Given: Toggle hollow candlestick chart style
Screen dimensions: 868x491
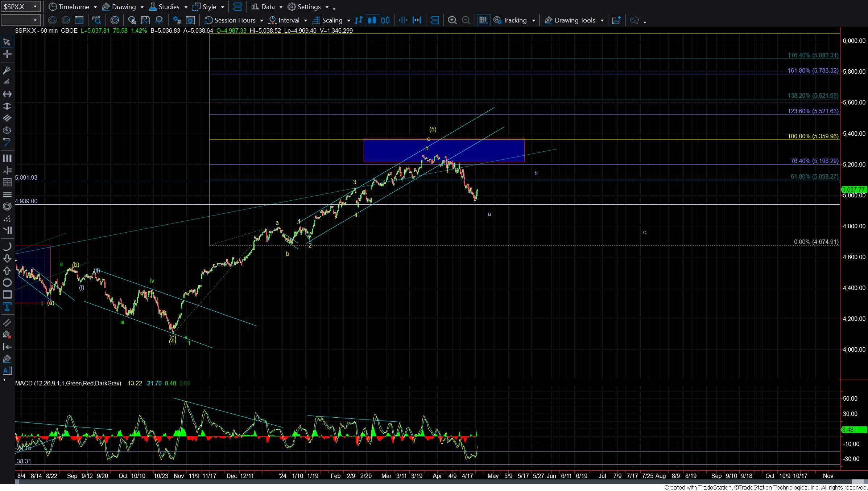Looking at the screenshot, I should coord(385,20).
